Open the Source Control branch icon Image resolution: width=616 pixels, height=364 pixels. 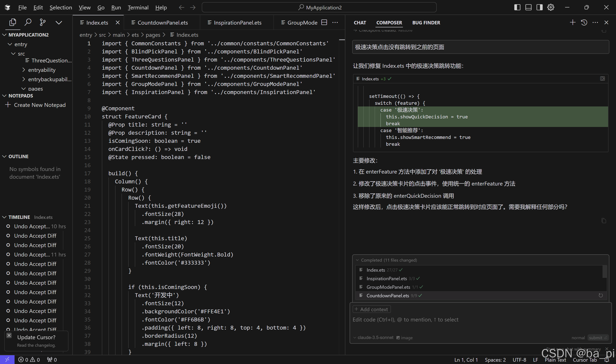point(43,22)
